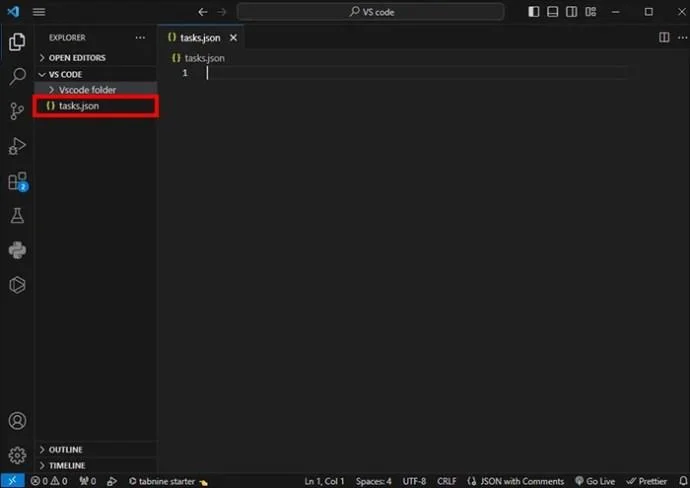This screenshot has width=690, height=488.
Task: Go back with the left arrow
Action: pyautogui.click(x=202, y=12)
